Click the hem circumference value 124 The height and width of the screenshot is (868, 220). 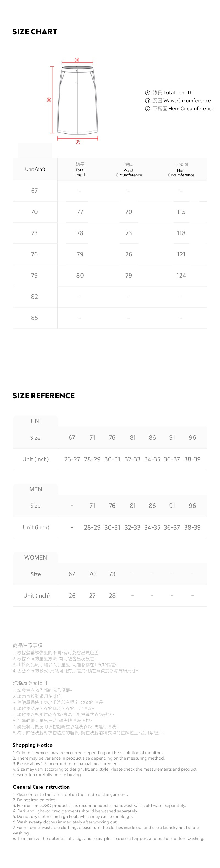[x=181, y=276]
